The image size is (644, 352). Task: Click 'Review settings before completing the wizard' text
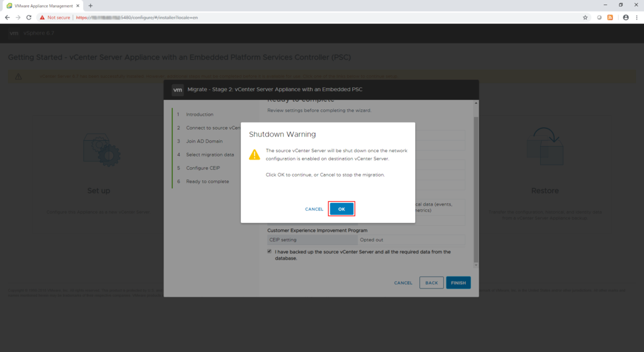point(319,111)
